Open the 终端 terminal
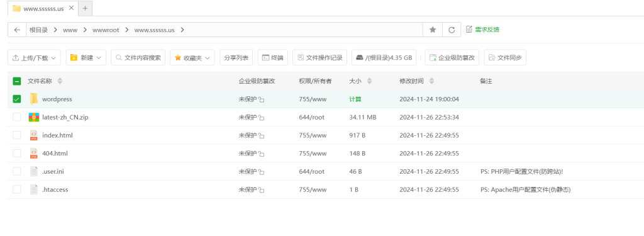 click(273, 57)
